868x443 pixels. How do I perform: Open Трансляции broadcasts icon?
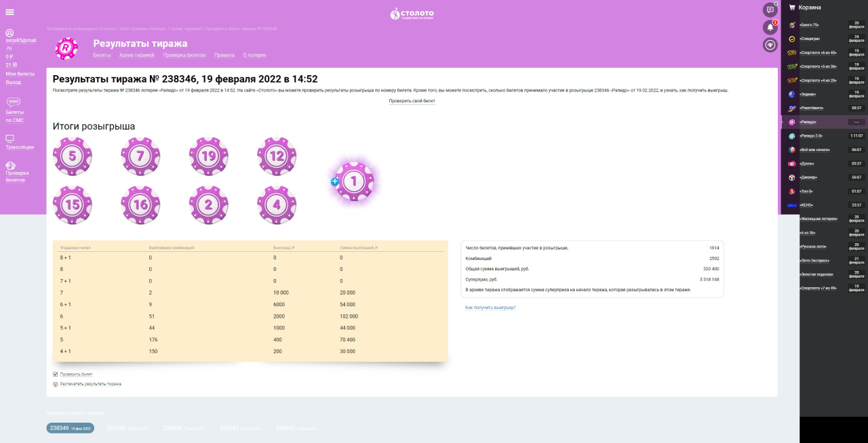(9, 139)
